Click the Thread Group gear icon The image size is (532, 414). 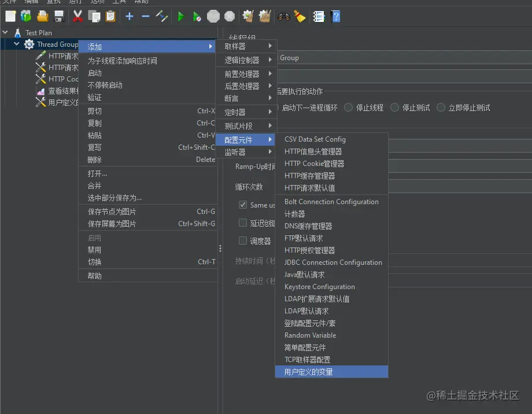tap(29, 44)
